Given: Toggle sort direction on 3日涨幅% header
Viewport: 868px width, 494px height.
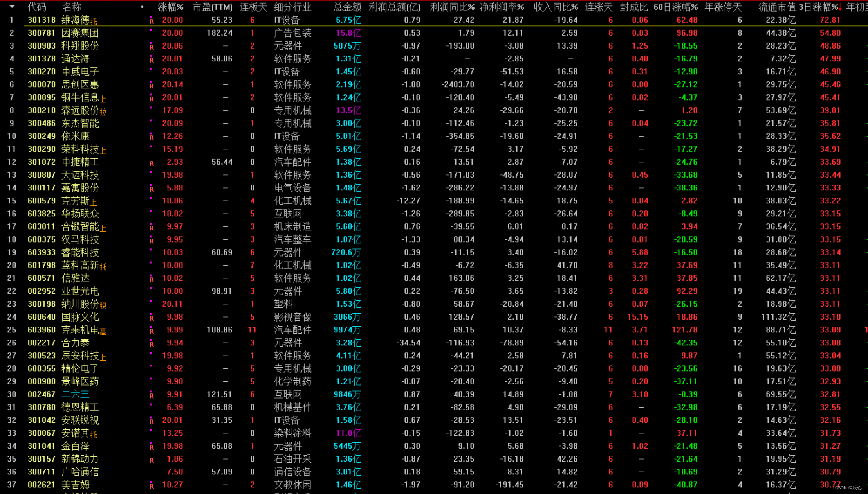Looking at the screenshot, I should click(x=820, y=7).
